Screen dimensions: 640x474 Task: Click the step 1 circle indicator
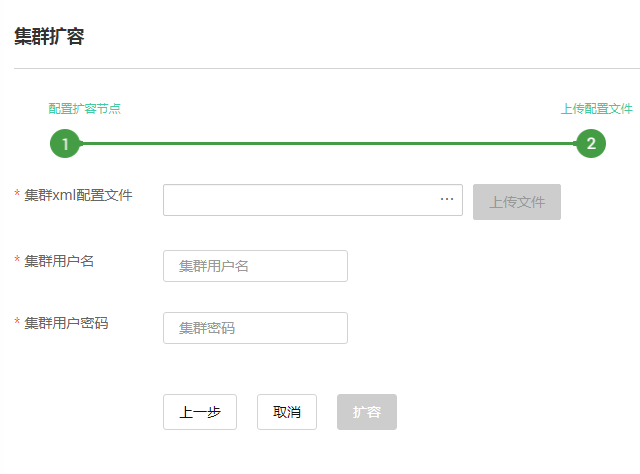(65, 144)
